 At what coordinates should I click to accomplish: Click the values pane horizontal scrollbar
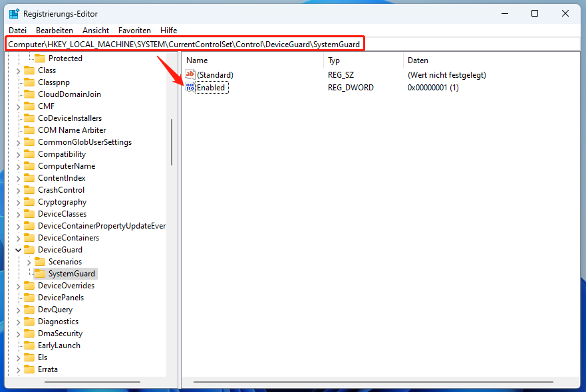click(373, 382)
